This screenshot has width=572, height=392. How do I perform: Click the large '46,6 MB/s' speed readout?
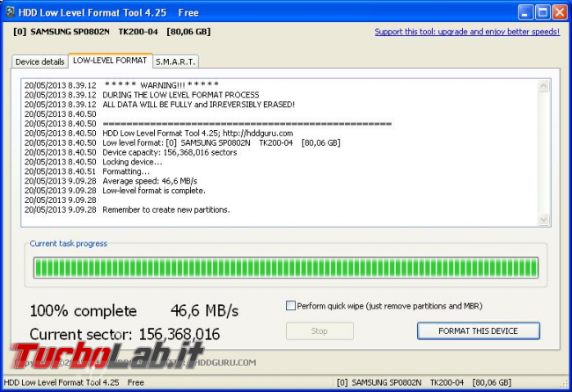204,311
